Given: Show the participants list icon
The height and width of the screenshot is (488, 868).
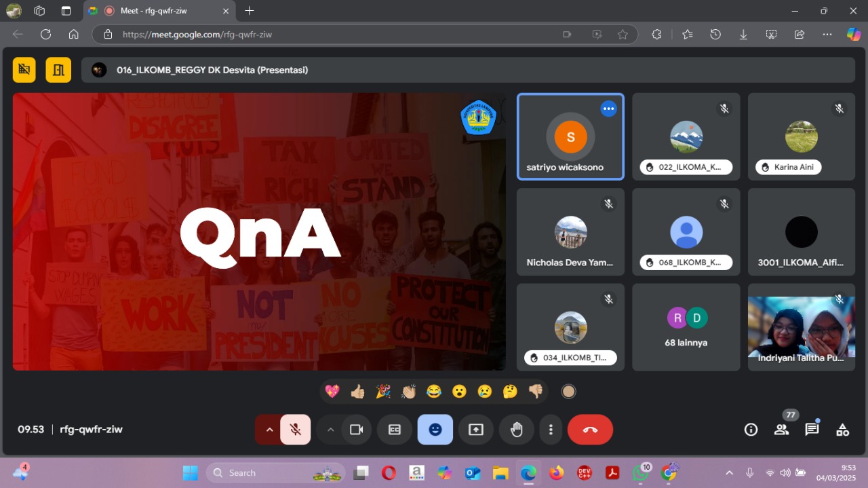Looking at the screenshot, I should click(x=781, y=430).
